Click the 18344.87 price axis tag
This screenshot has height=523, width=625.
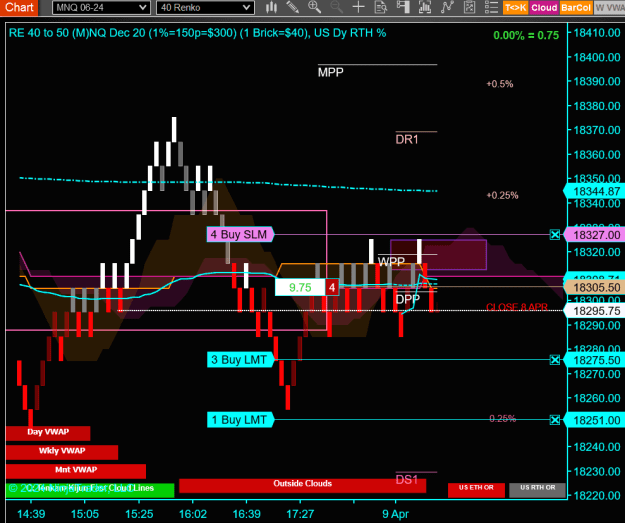[x=594, y=192]
